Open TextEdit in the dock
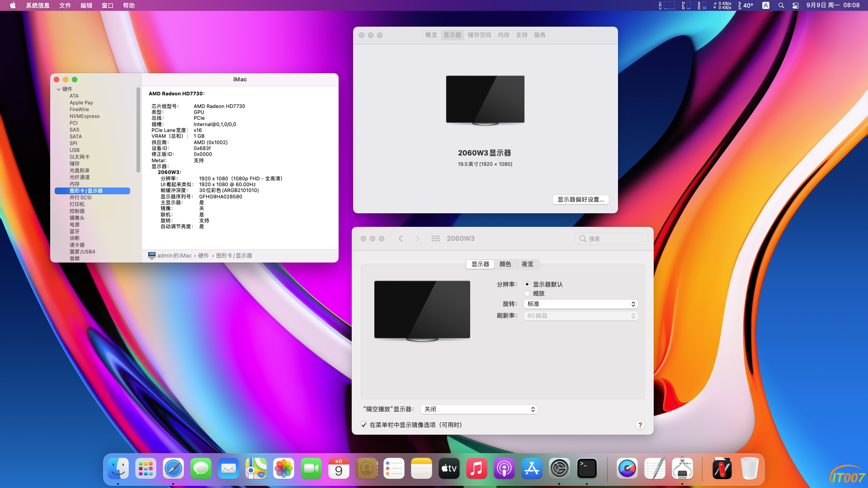This screenshot has width=868, height=488. [x=655, y=469]
